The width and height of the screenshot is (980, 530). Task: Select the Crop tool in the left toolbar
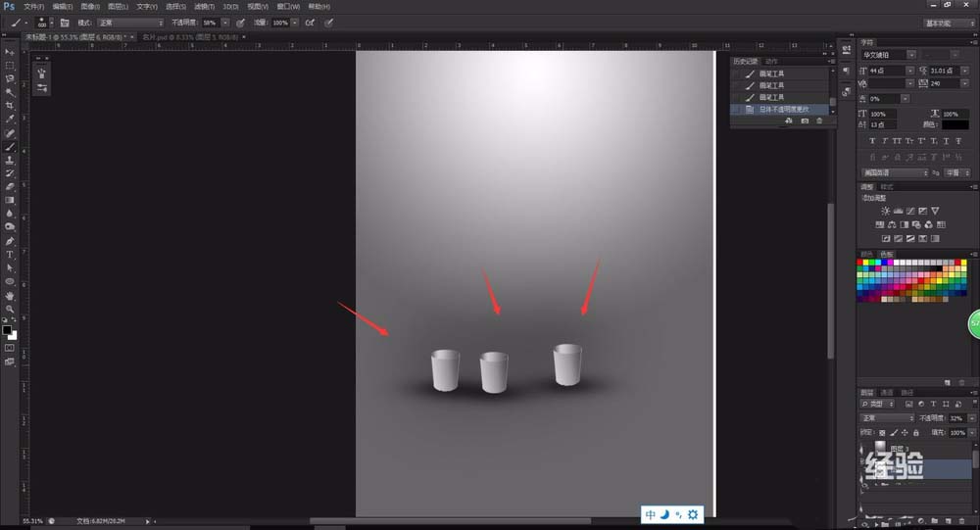pos(10,105)
